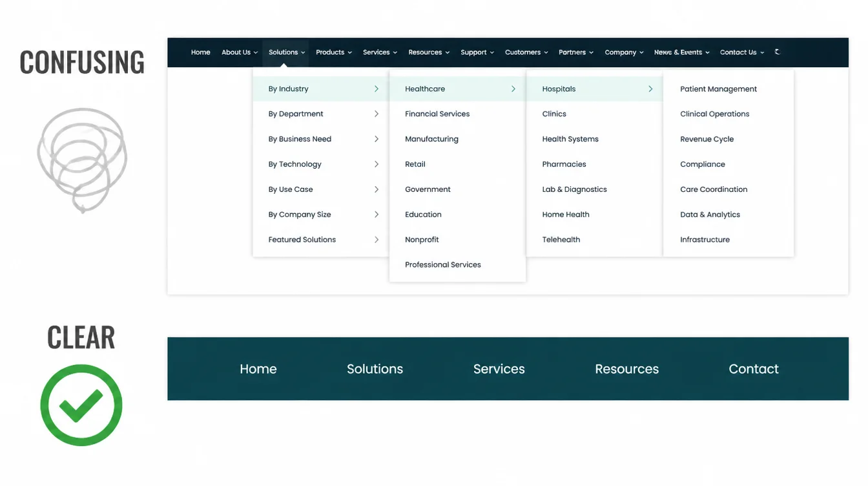Click Services in the simple teal navbar
Viewport: 868px width, 486px height.
(499, 369)
